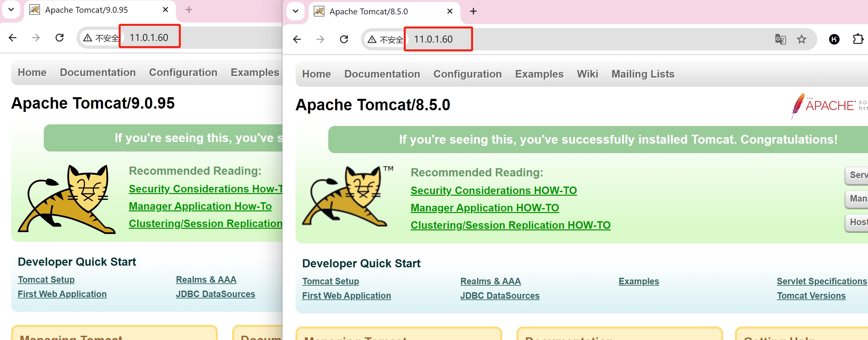Open Mailing Lists in the Tomcat 8.5.0 nav bar
This screenshot has height=340, width=868.
click(643, 74)
